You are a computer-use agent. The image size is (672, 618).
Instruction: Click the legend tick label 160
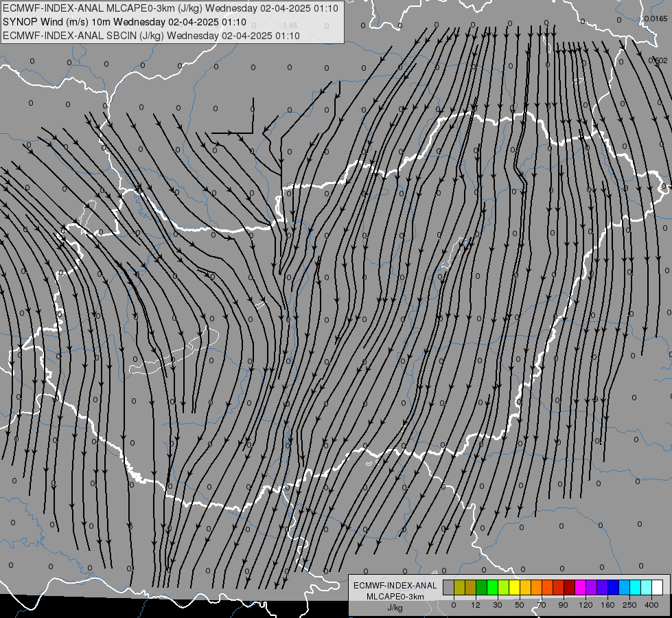pyautogui.click(x=607, y=605)
